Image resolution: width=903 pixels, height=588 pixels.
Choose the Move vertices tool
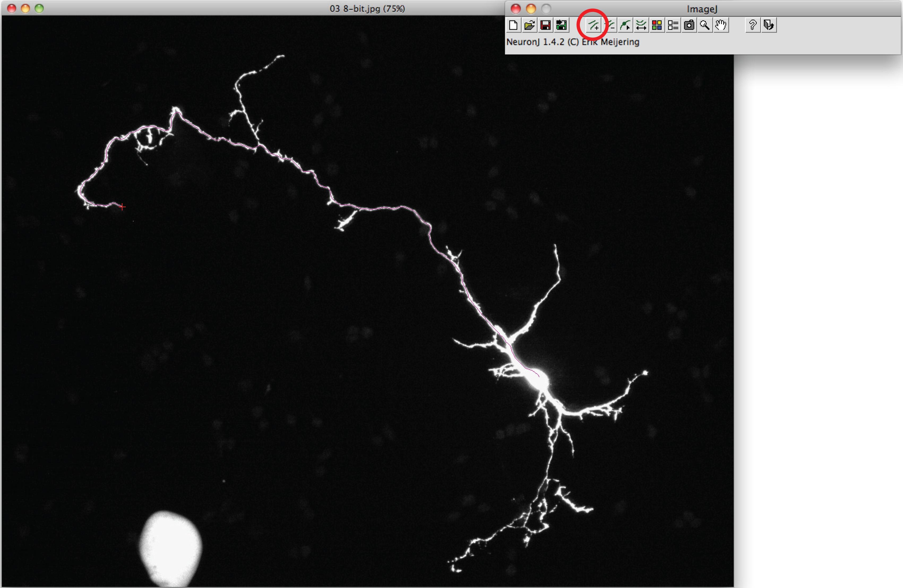point(625,25)
